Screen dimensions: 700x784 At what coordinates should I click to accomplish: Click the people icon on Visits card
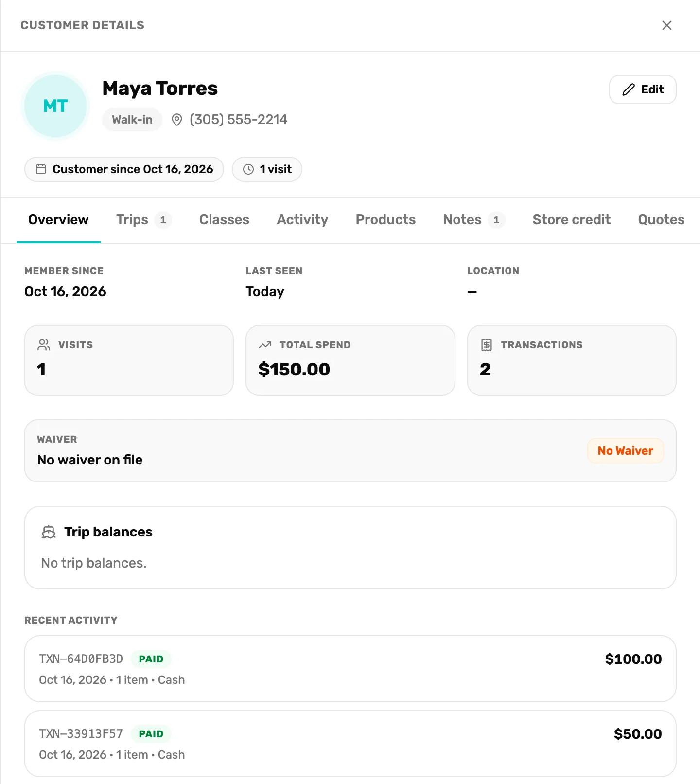(44, 345)
